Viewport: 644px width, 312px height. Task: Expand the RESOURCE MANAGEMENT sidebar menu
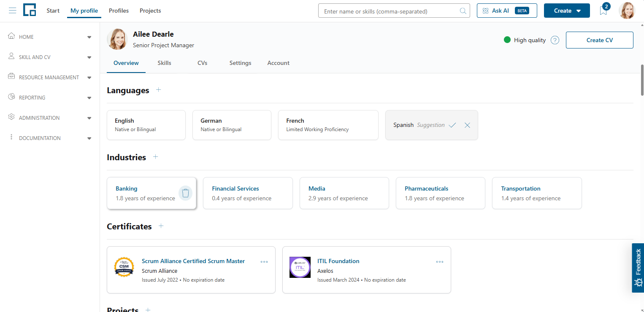[50, 77]
